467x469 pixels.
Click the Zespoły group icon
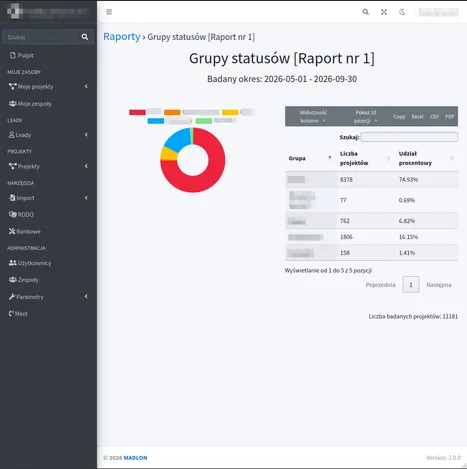12,280
